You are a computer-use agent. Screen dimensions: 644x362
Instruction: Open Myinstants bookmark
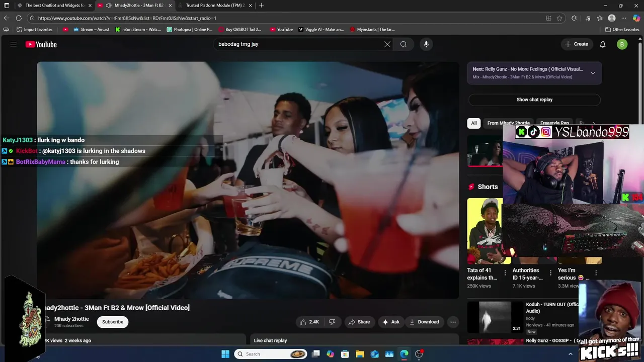[372, 29]
